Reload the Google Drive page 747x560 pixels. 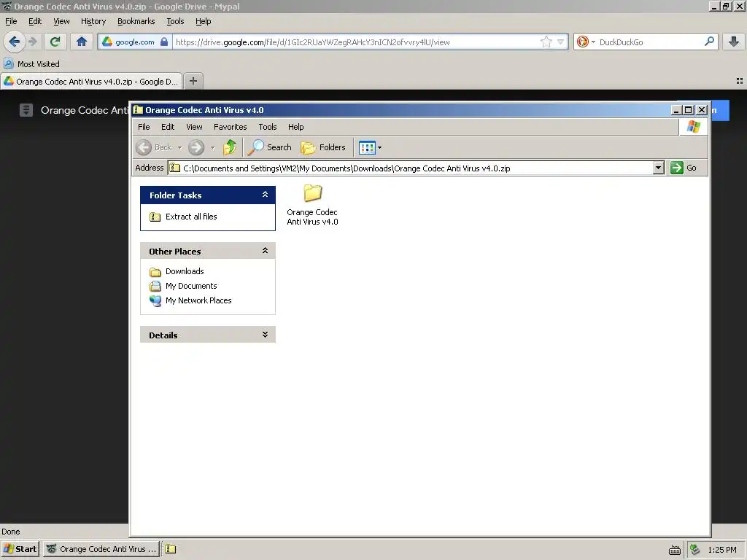[55, 42]
